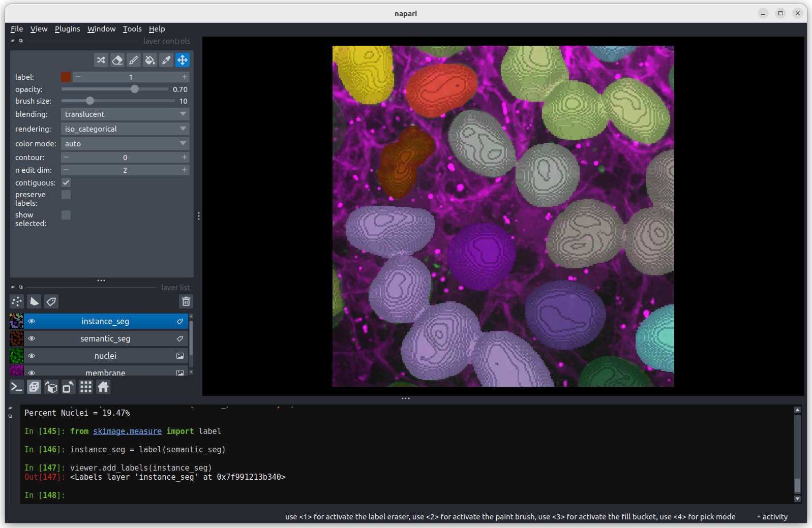Open the rendering dropdown showing iso_categorical
Viewport: 812px width, 528px height.
(x=125, y=129)
